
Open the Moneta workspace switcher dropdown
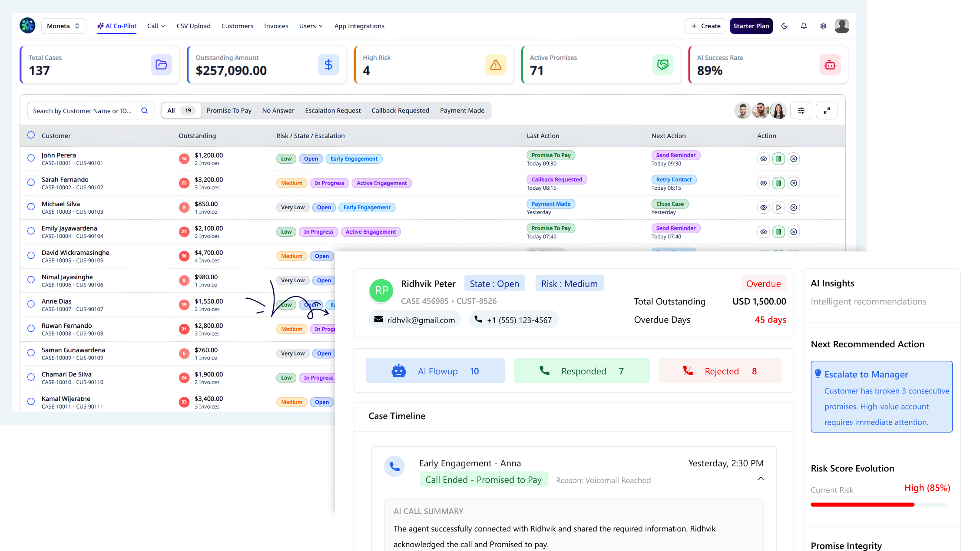[x=63, y=26]
